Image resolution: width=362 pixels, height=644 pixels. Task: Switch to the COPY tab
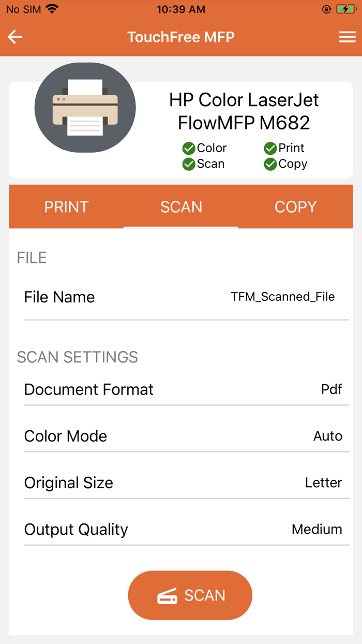coord(295,207)
